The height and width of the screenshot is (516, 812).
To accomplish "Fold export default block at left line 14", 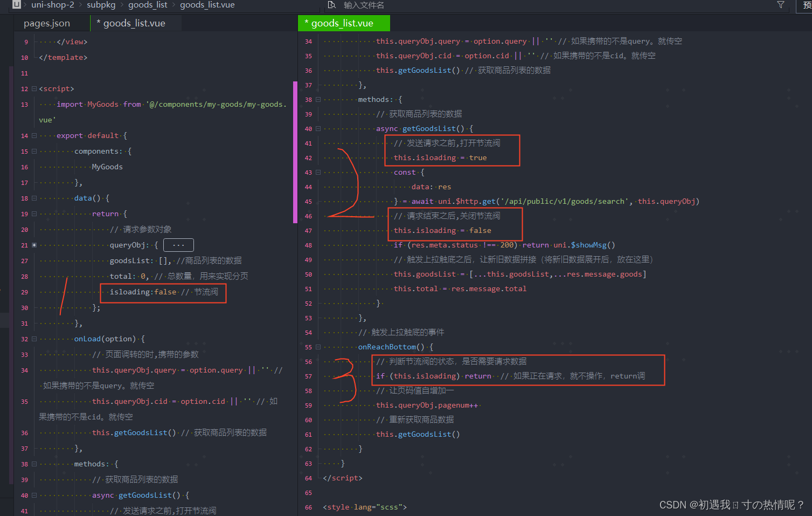I will pos(34,135).
